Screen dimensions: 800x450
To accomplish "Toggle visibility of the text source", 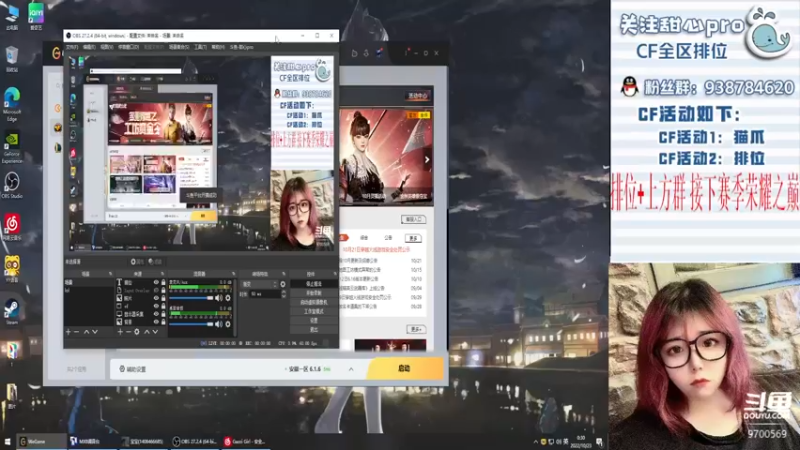I will (156, 282).
